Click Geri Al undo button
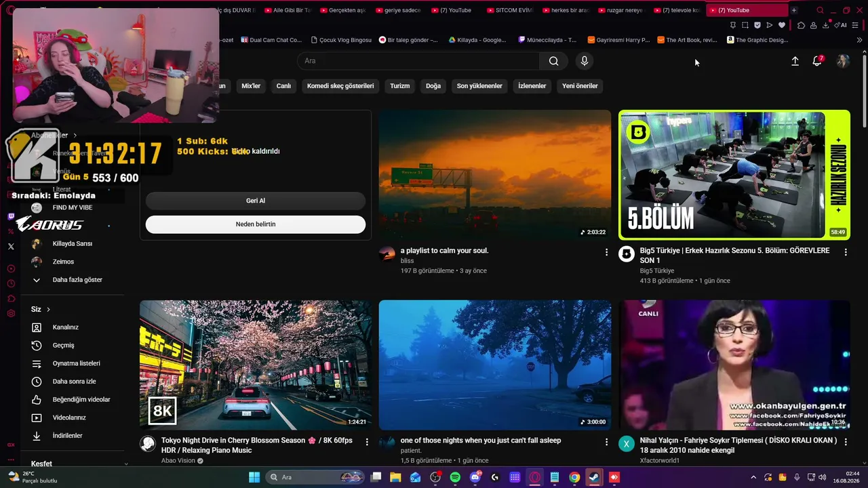This screenshot has width=868, height=488. coord(256,201)
